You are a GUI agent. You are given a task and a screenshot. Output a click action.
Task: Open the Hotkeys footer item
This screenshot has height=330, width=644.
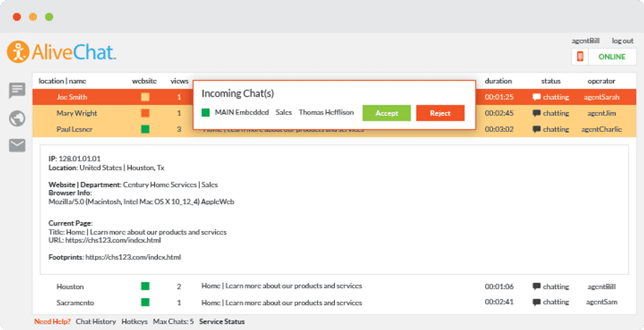coord(134,321)
